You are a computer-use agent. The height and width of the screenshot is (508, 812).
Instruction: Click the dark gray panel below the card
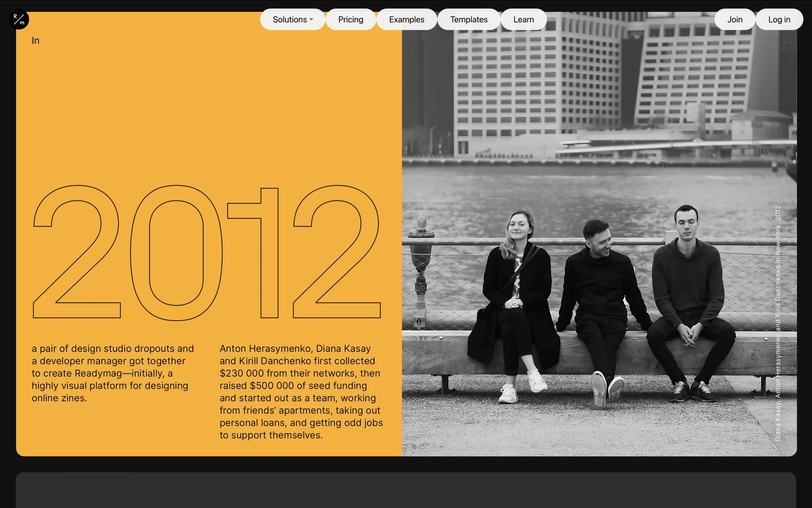click(406, 490)
